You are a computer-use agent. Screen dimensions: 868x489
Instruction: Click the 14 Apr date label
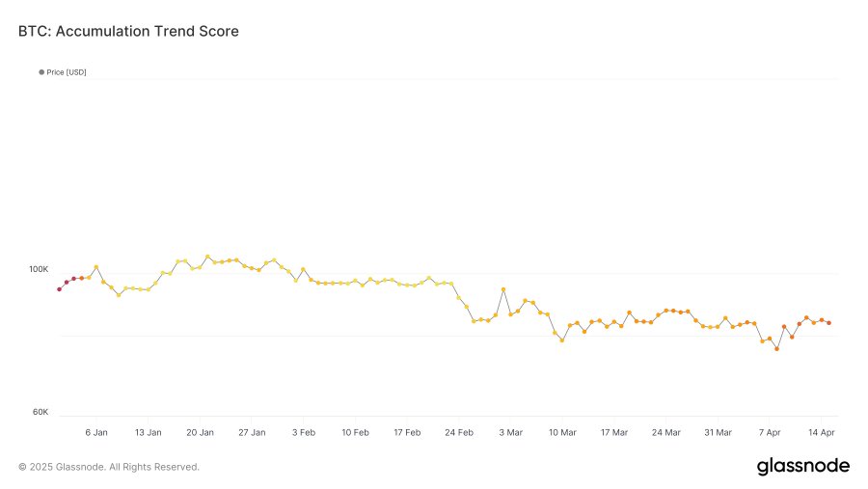pos(821,433)
